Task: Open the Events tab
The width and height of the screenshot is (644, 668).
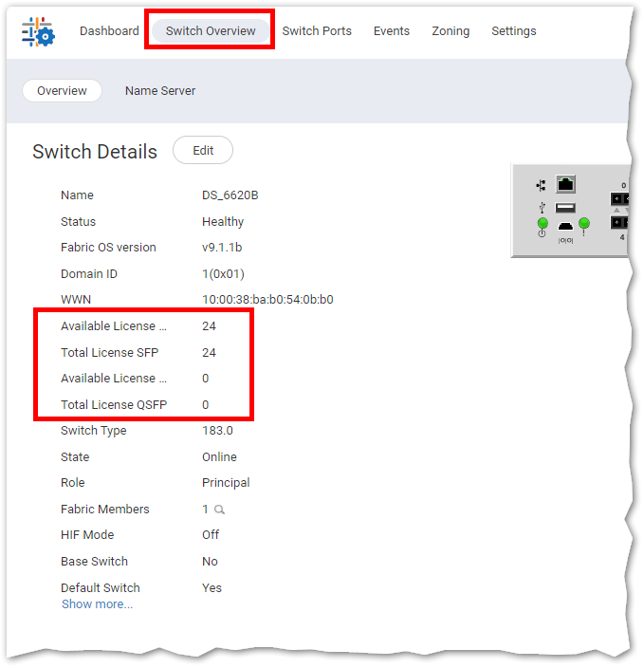Action: 392,31
